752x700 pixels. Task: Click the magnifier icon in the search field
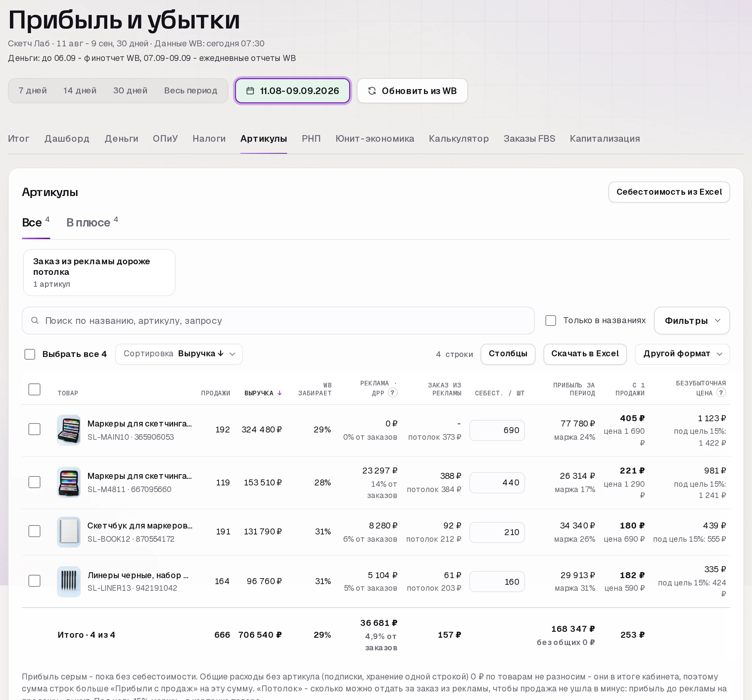pos(35,321)
